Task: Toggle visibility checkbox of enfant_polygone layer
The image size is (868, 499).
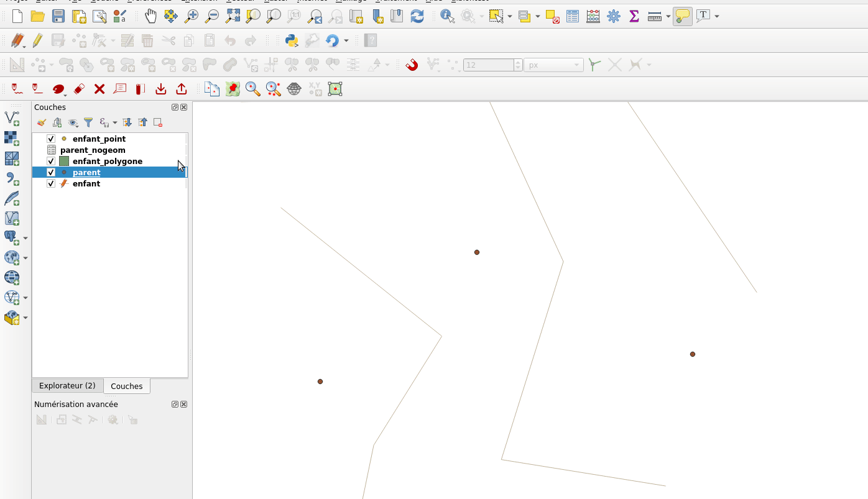Action: pyautogui.click(x=51, y=162)
